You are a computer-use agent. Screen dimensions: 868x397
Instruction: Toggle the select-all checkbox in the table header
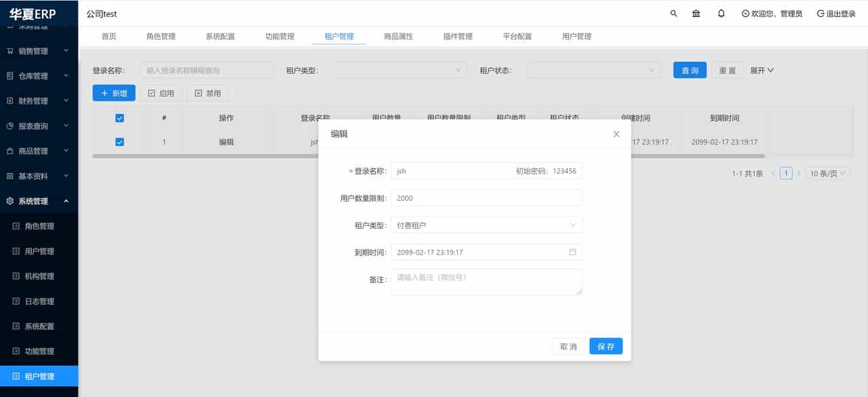coord(119,117)
